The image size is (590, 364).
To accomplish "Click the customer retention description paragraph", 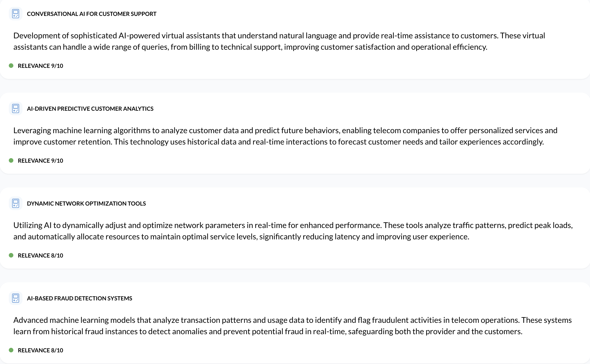I will coord(285,136).
